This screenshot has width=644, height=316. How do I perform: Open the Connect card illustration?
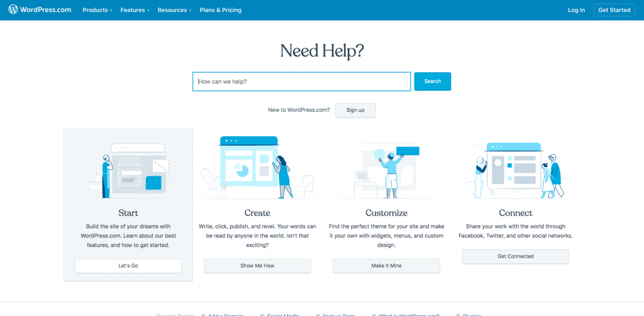coord(516,170)
